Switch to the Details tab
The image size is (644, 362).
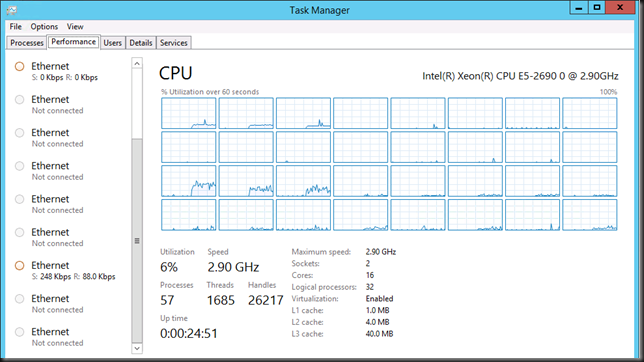click(x=141, y=43)
